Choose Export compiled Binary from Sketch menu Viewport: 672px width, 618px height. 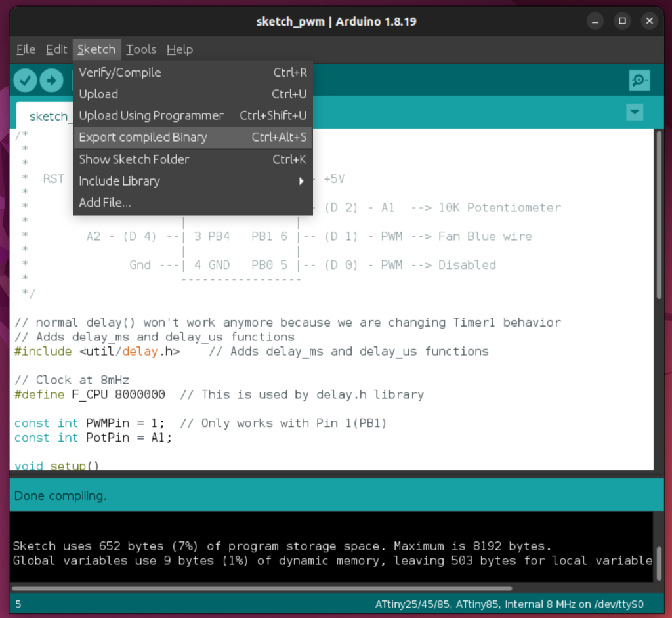click(x=142, y=137)
